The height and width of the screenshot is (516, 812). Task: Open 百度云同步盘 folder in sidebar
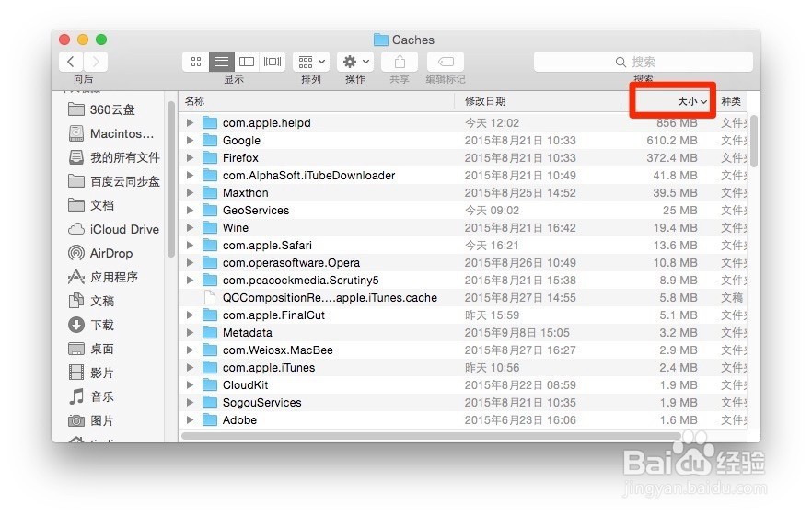[114, 181]
